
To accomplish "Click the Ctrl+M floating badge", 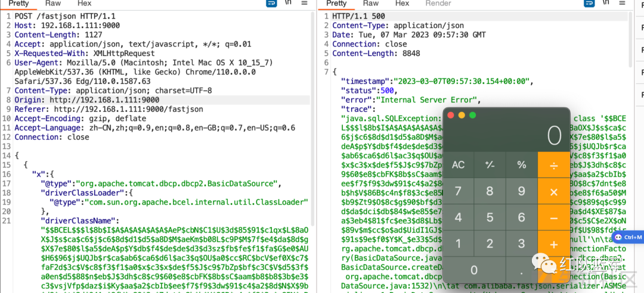I will 627,237.
